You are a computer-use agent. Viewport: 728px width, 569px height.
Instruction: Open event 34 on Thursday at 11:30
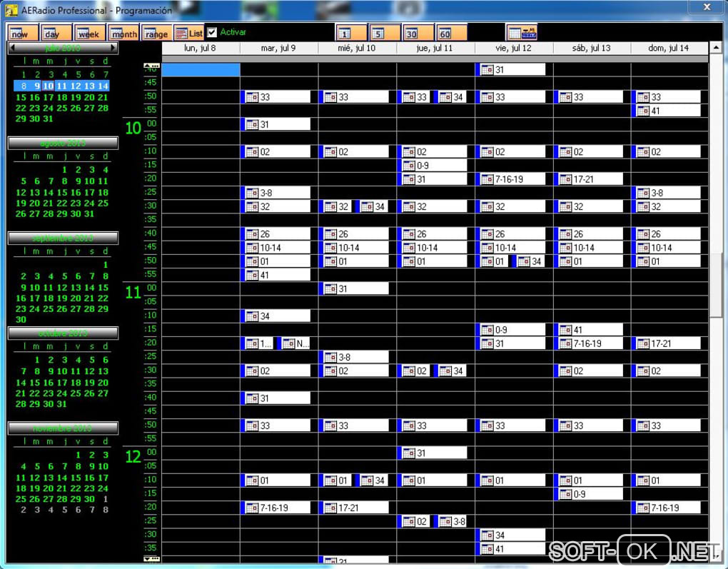[450, 371]
